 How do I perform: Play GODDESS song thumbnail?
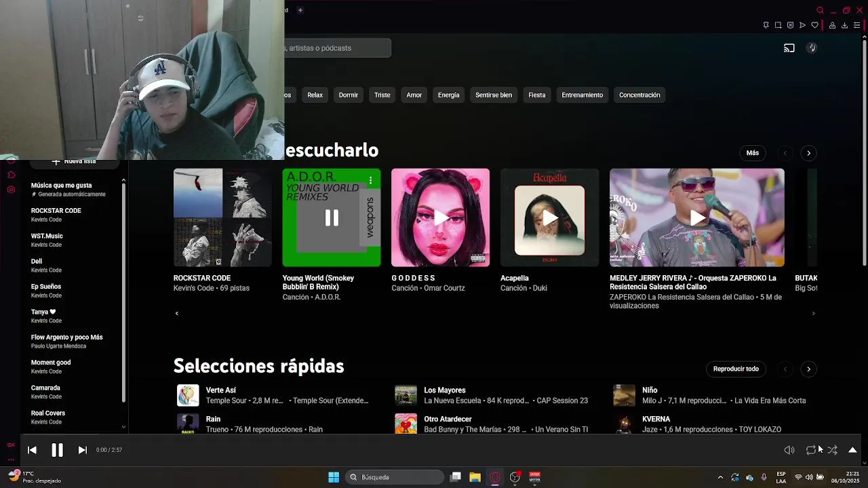(440, 218)
